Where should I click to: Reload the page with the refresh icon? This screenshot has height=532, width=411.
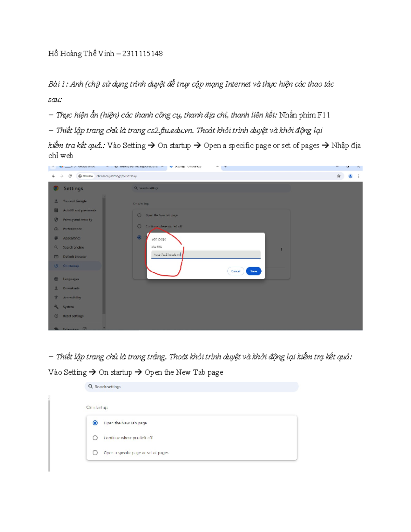pyautogui.click(x=70, y=176)
